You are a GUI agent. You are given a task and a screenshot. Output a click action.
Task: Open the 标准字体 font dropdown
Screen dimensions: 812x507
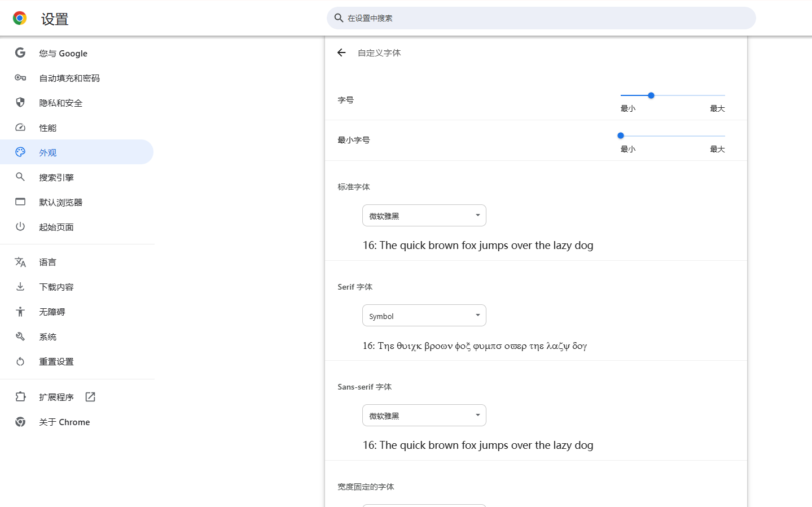[x=424, y=216]
